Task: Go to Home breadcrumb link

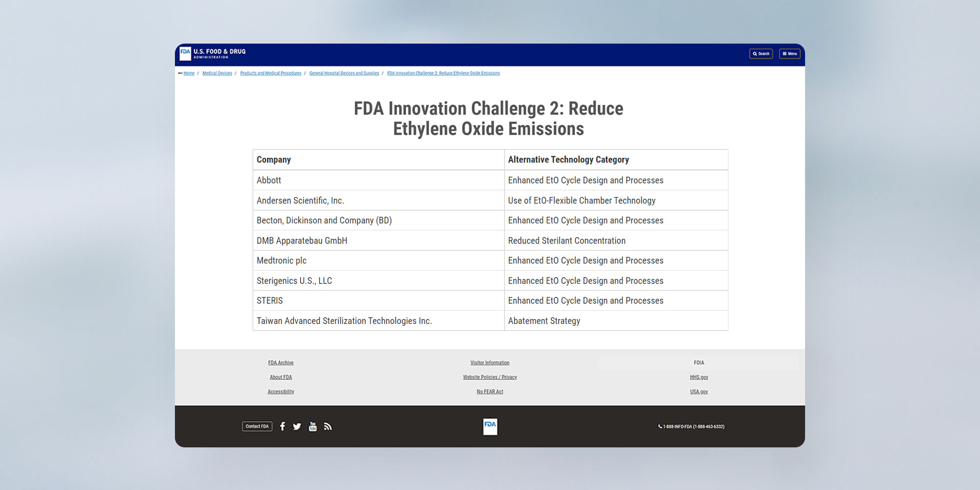Action: [189, 73]
